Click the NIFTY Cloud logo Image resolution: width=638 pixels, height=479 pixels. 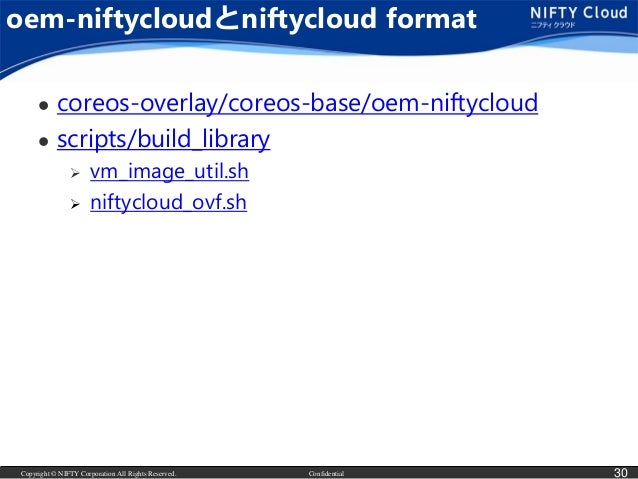point(579,17)
